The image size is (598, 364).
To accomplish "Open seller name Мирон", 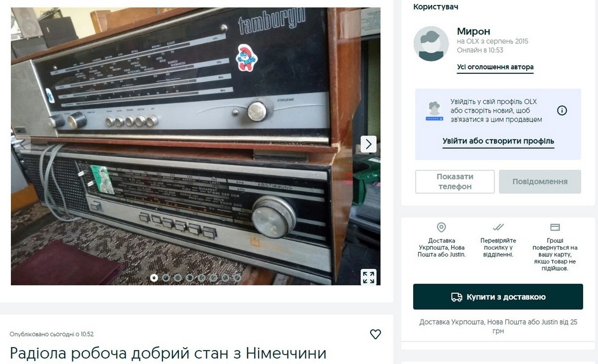I will (x=473, y=31).
